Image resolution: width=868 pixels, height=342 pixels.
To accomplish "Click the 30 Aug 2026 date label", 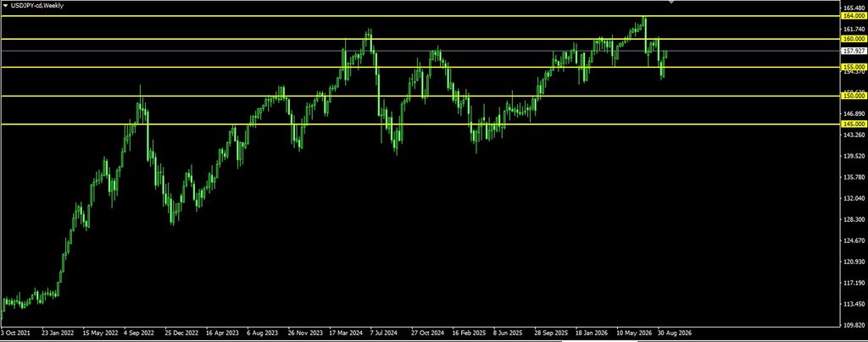I will [x=674, y=334].
